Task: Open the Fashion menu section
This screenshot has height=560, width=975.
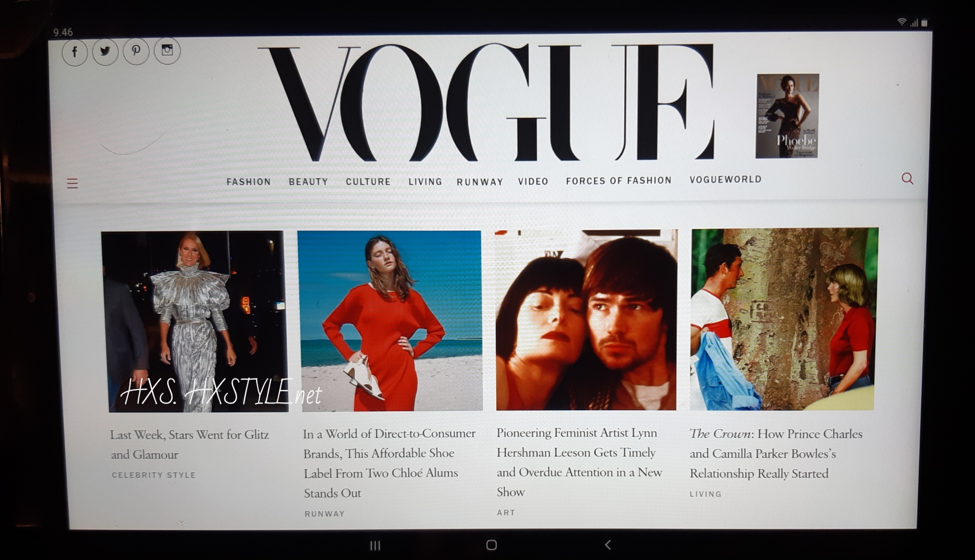Action: (249, 182)
